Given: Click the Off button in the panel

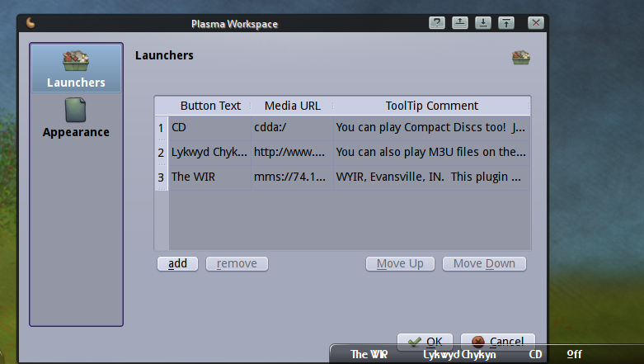Looking at the screenshot, I should pos(574,354).
